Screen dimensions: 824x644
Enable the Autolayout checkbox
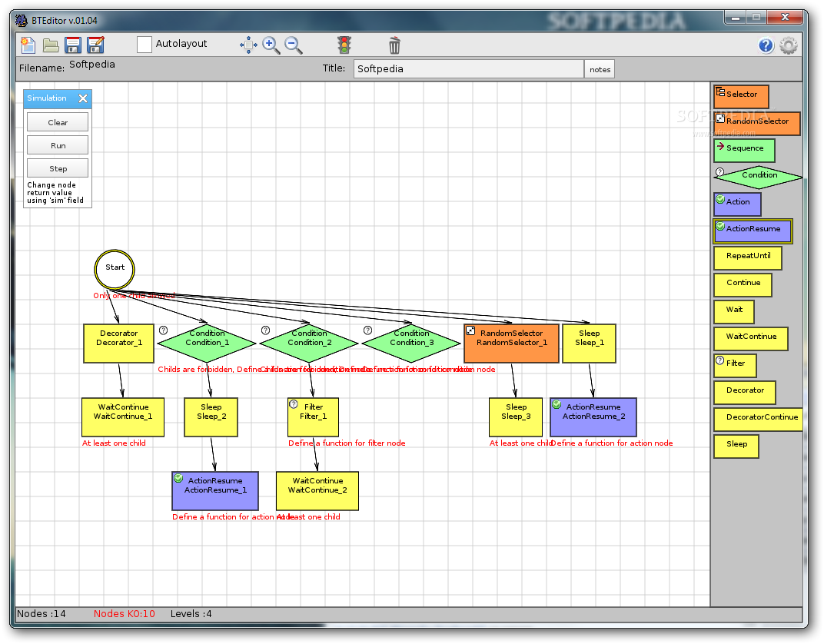tap(144, 44)
